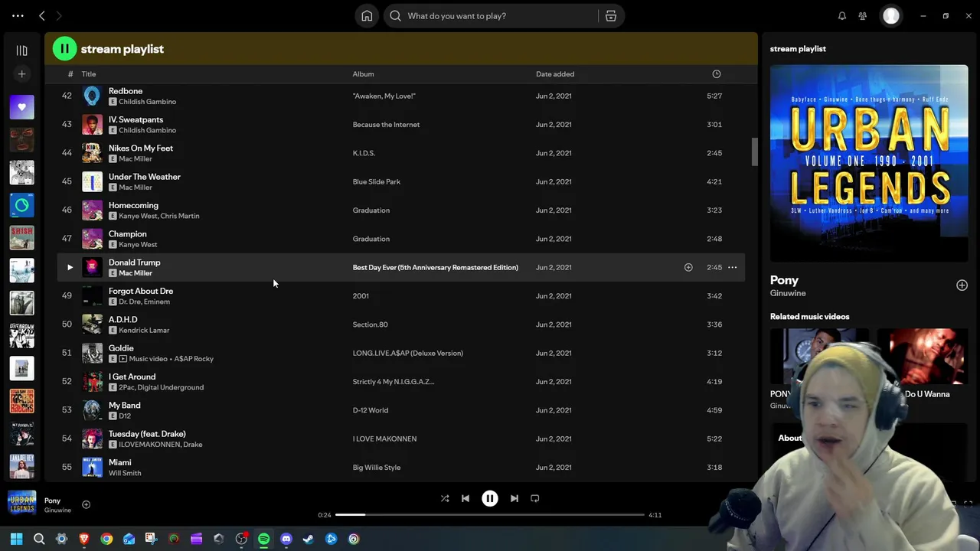
Task: Open Chris Martin artist link
Action: [x=179, y=216]
